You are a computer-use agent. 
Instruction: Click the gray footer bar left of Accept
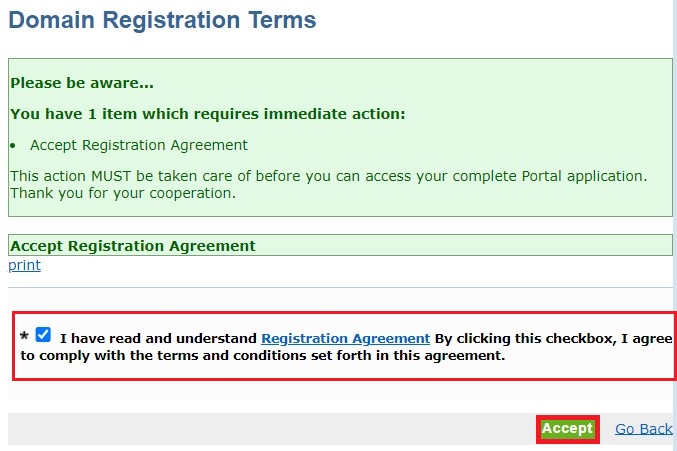[272, 429]
